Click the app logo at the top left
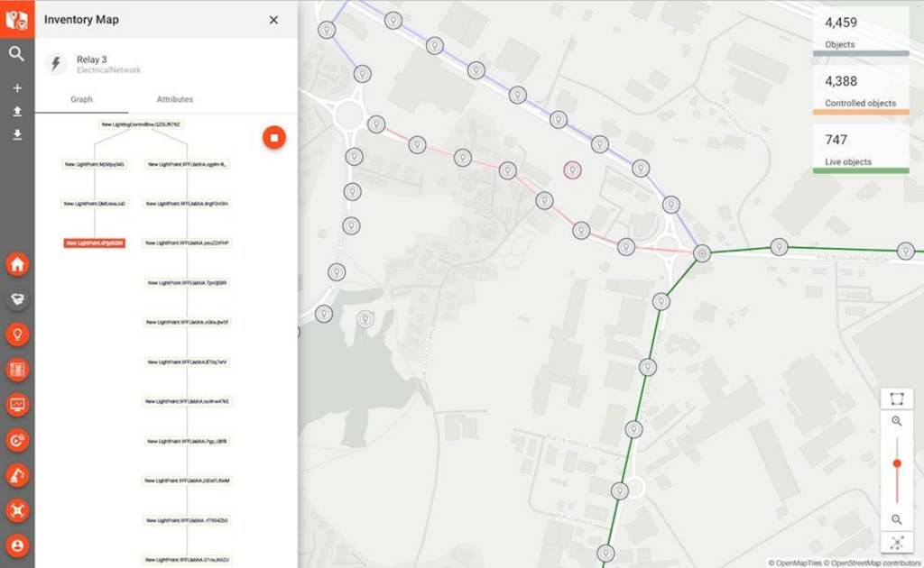Screen dimensions: 924x568 pos(16,18)
